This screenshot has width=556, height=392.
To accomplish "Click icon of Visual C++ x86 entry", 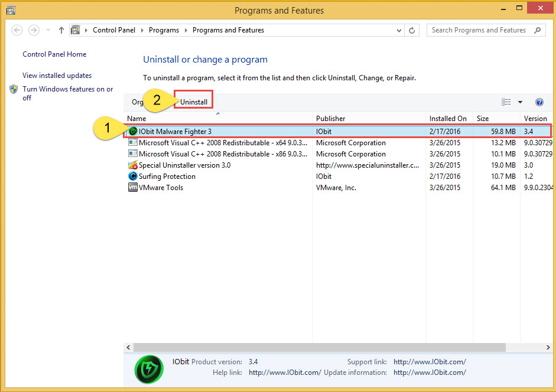I will [x=133, y=154].
